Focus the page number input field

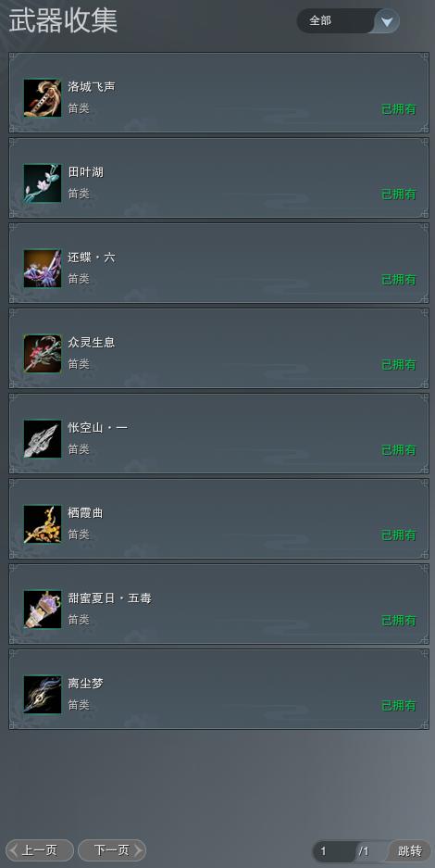click(x=334, y=851)
